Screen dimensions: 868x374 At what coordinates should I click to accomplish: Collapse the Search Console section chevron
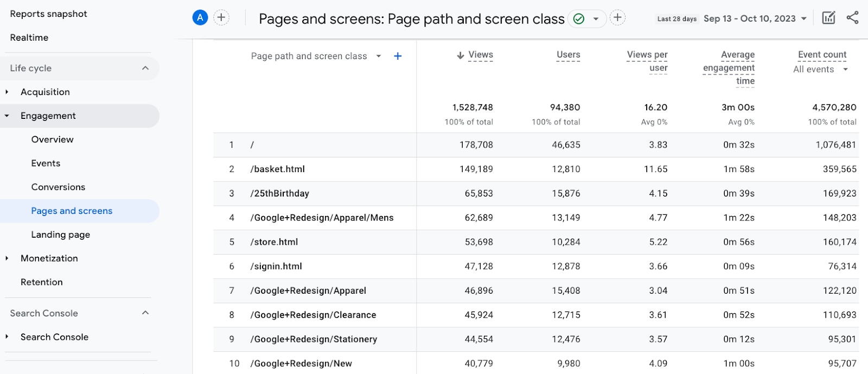[145, 313]
